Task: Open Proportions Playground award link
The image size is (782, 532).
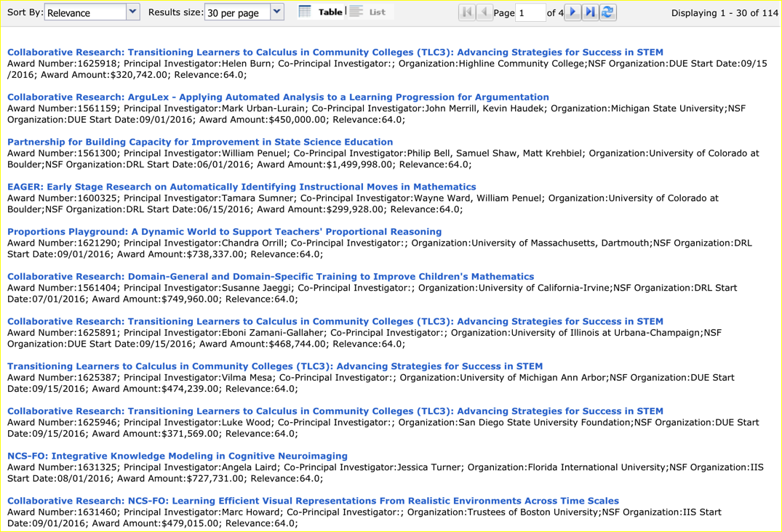Action: pos(225,232)
